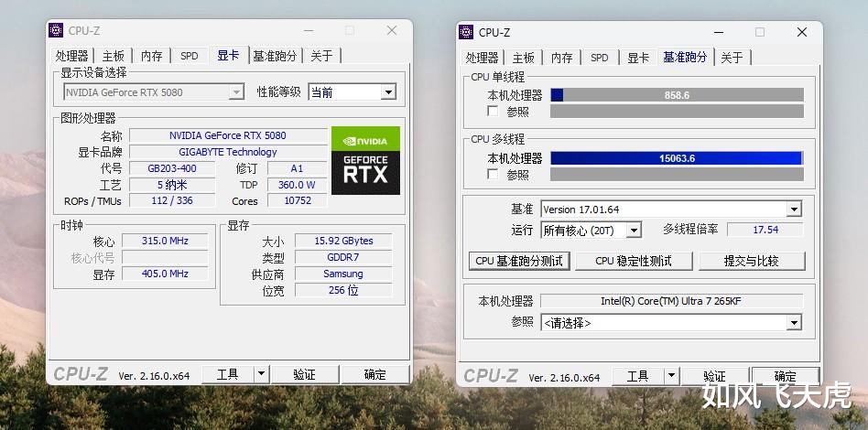Expand the 工具 arrow in left window

click(262, 375)
